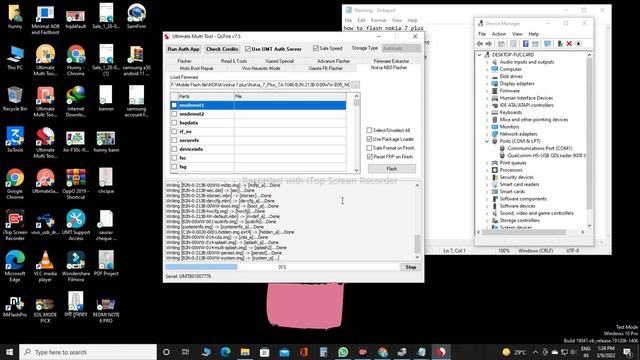This screenshot has width=640, height=360.
Task: Enable Safe Format on Finish checkbox
Action: tap(369, 148)
